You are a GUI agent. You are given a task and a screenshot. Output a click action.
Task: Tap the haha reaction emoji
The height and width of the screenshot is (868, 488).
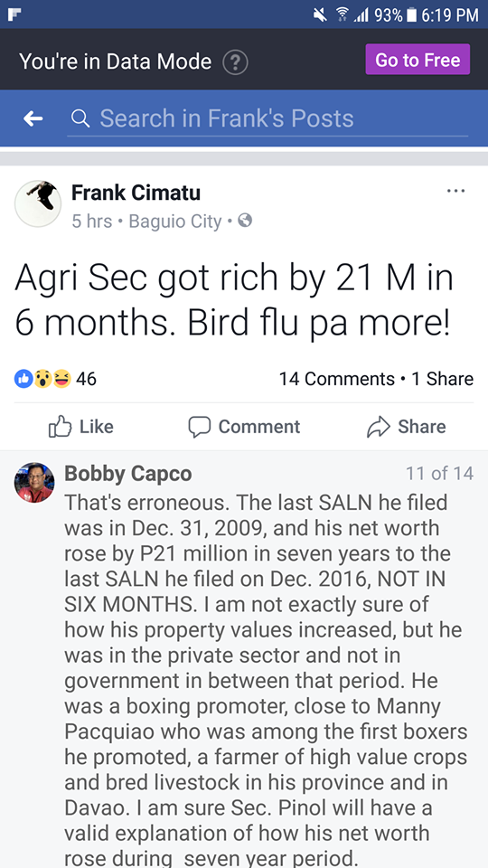61,379
